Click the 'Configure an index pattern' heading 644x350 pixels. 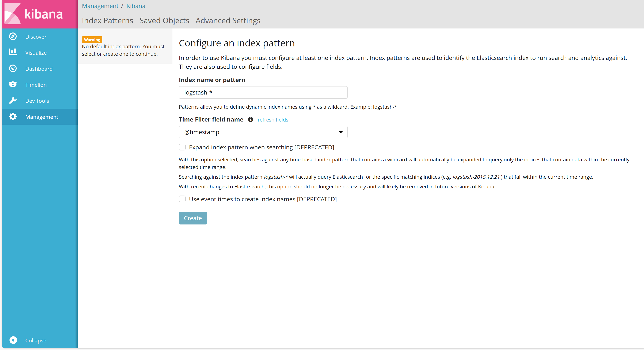(237, 43)
